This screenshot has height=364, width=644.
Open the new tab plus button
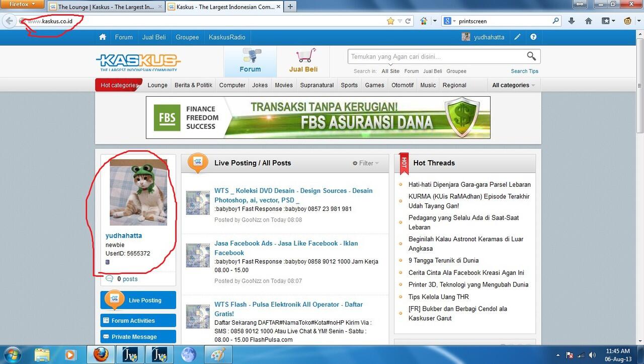[x=290, y=7]
